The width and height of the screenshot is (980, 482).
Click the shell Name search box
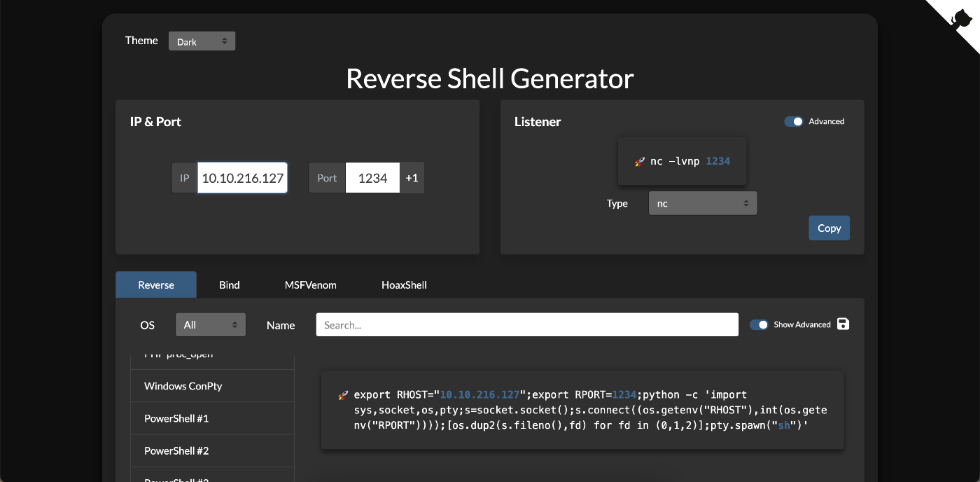527,325
